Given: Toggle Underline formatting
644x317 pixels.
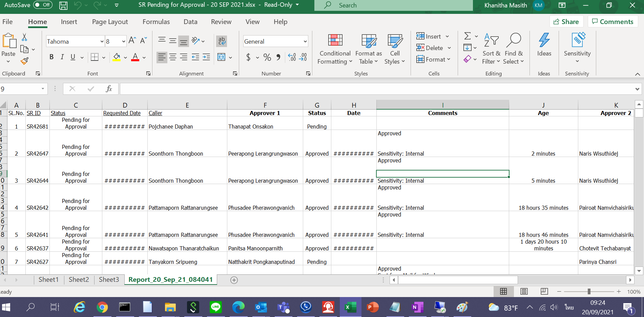Looking at the screenshot, I should pyautogui.click(x=73, y=57).
